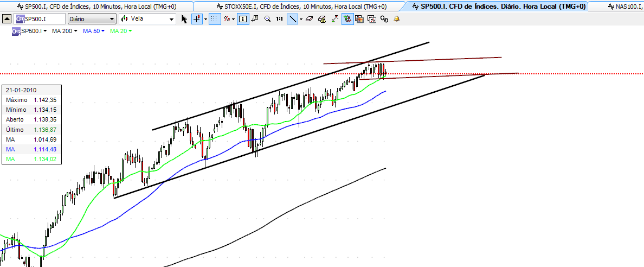Select the arrow pointer tool
Image resolution: width=644 pixels, height=267 pixels.
(184, 19)
